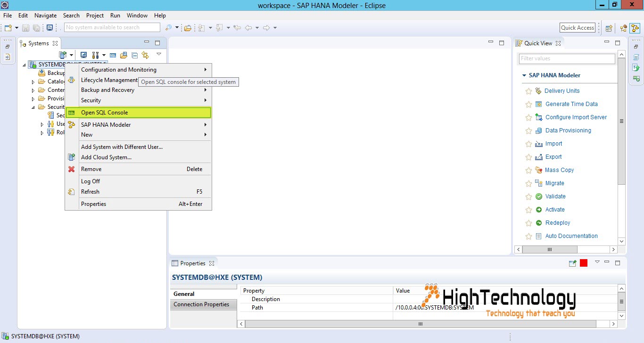
Task: Select Add System with Different User
Action: pyautogui.click(x=138, y=147)
